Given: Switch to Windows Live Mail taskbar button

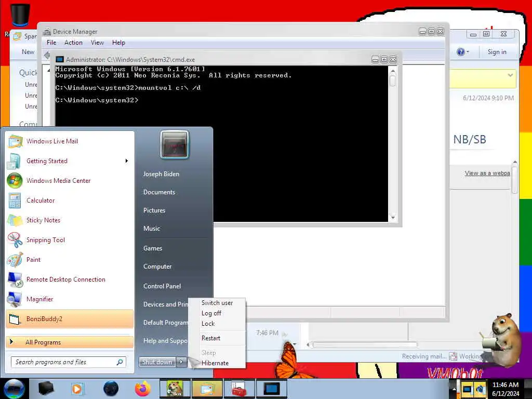Looking at the screenshot, I should click(x=207, y=389).
